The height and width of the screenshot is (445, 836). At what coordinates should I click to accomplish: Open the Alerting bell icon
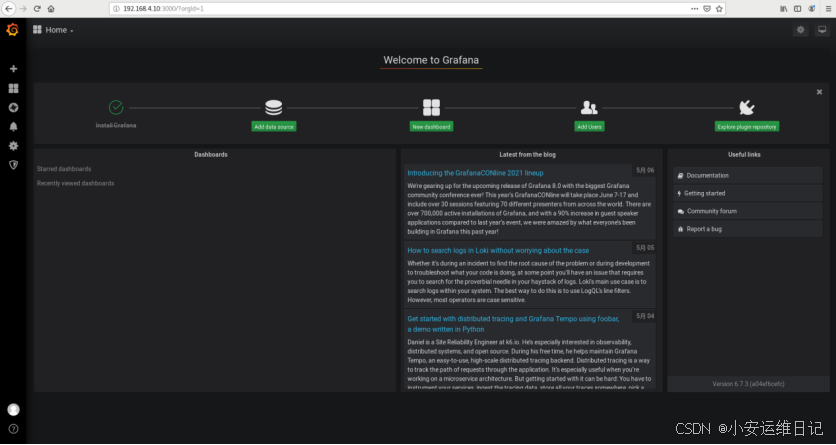click(x=13, y=126)
